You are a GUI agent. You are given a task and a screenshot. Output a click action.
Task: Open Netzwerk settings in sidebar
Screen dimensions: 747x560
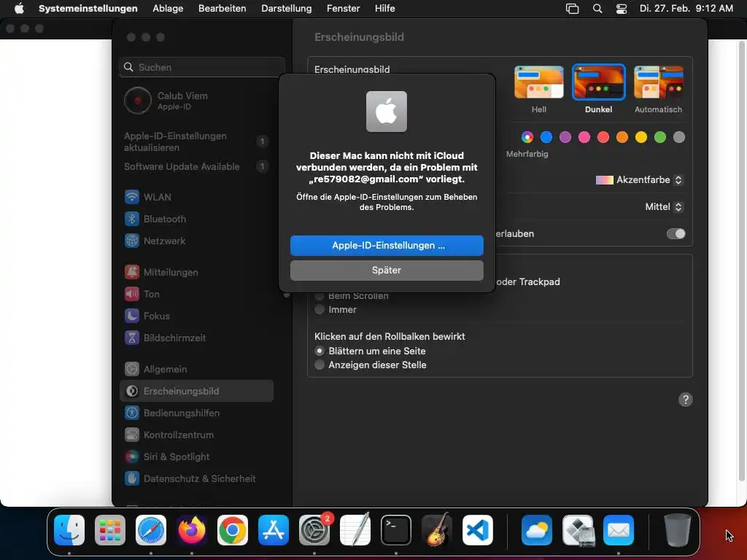point(196,241)
